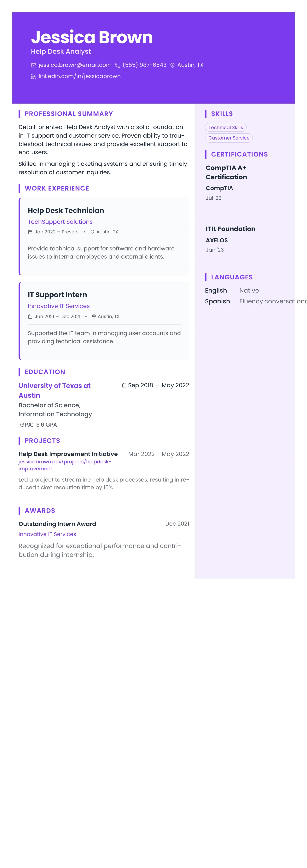Click location pin in IT Support Intern entry
Viewport: 307px width, 868px height.
94,316
